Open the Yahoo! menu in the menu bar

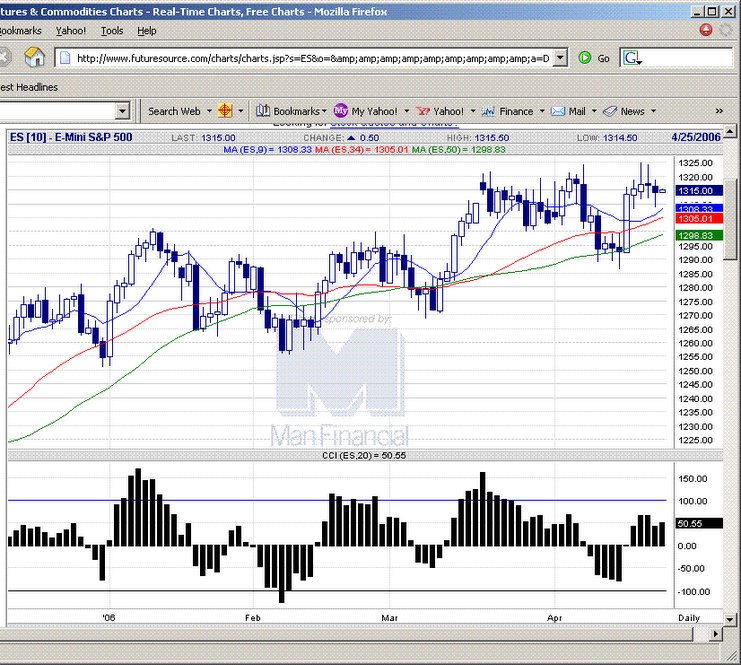71,31
